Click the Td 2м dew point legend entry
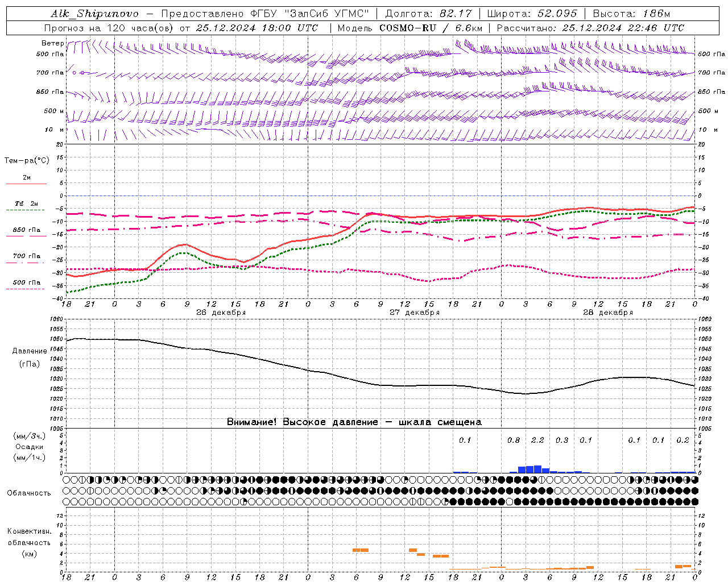The image size is (728, 582). click(27, 203)
